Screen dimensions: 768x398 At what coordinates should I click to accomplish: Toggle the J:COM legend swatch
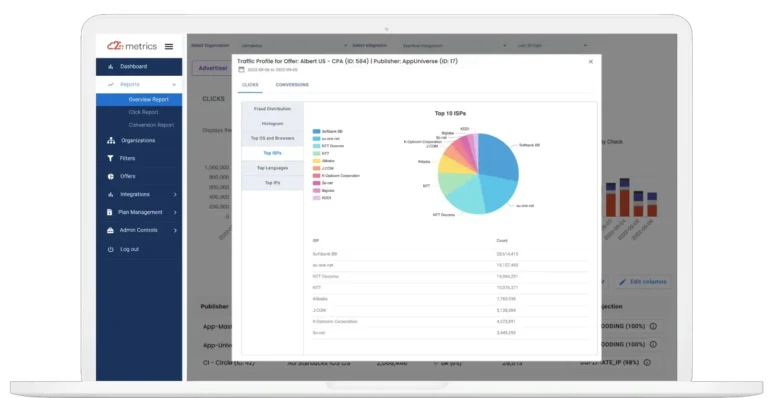[316, 168]
